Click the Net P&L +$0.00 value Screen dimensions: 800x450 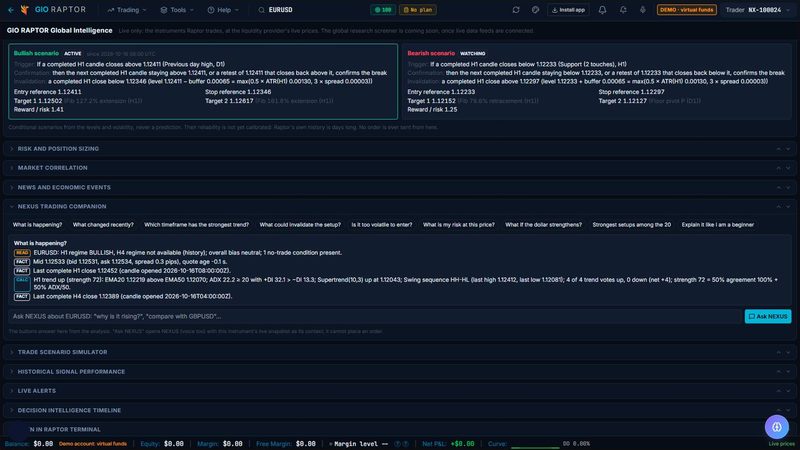(x=462, y=444)
